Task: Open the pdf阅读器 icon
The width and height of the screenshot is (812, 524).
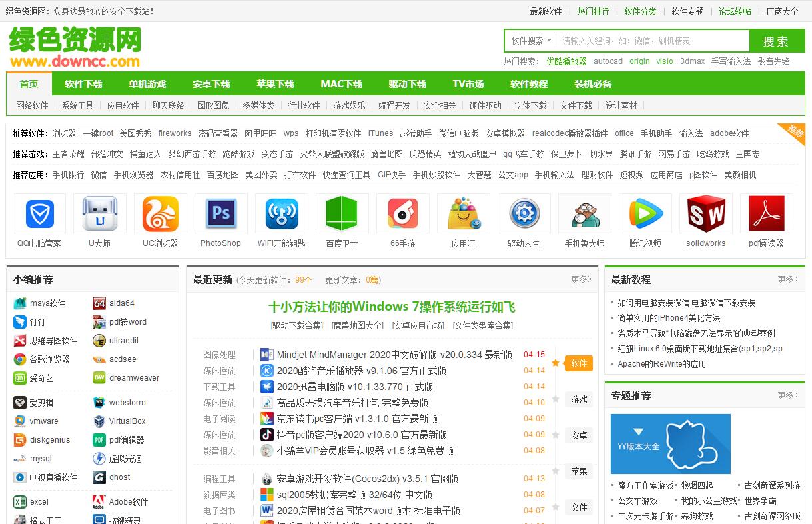Action: (x=767, y=214)
